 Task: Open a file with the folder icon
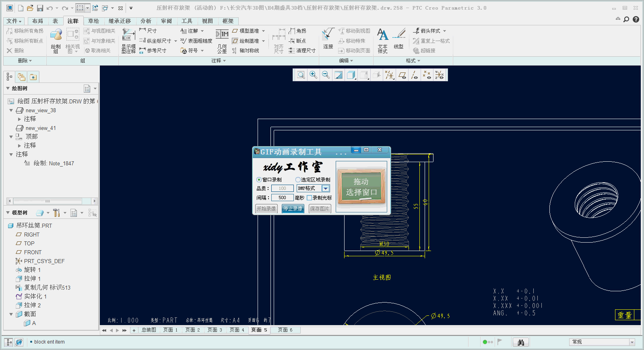(x=30, y=8)
